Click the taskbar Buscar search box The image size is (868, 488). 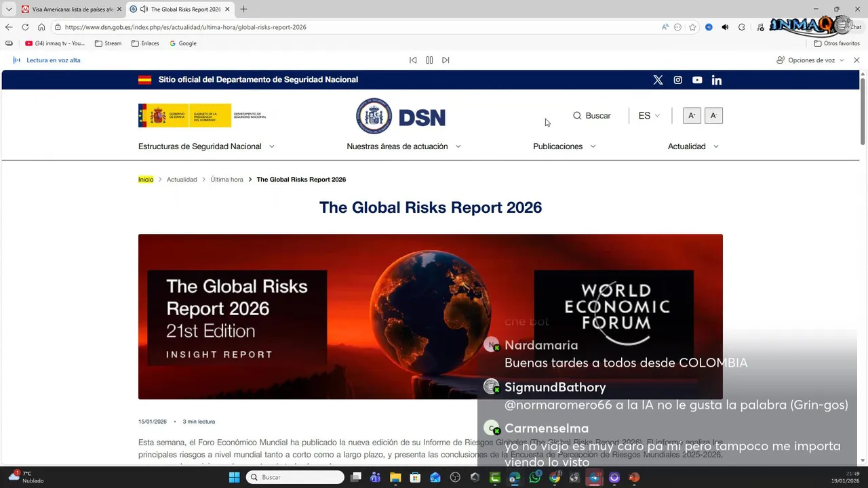(x=295, y=477)
